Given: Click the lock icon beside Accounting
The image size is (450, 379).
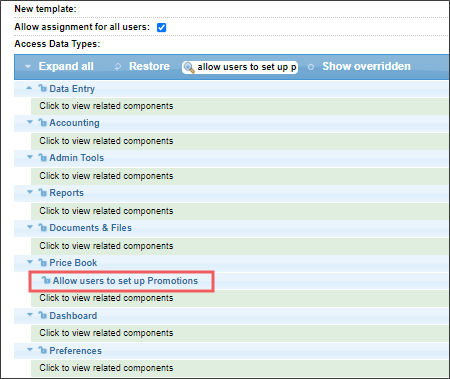Looking at the screenshot, I should coord(42,122).
